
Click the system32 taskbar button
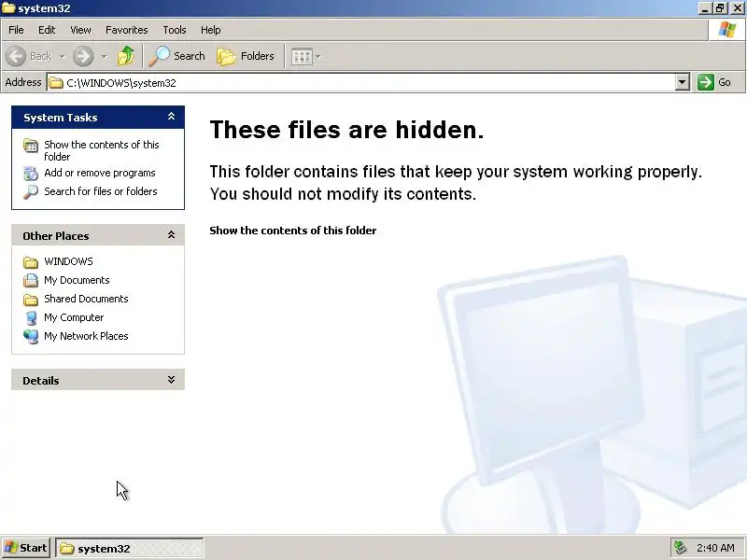(130, 549)
